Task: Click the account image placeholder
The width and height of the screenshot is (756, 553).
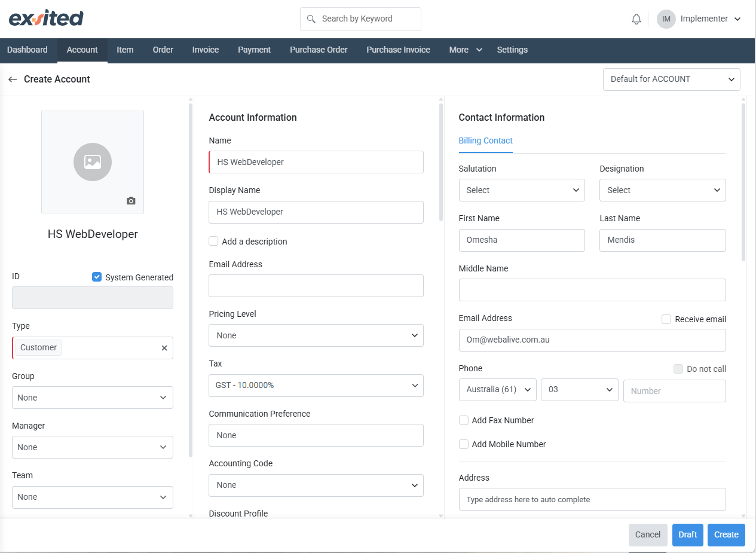Action: click(93, 161)
